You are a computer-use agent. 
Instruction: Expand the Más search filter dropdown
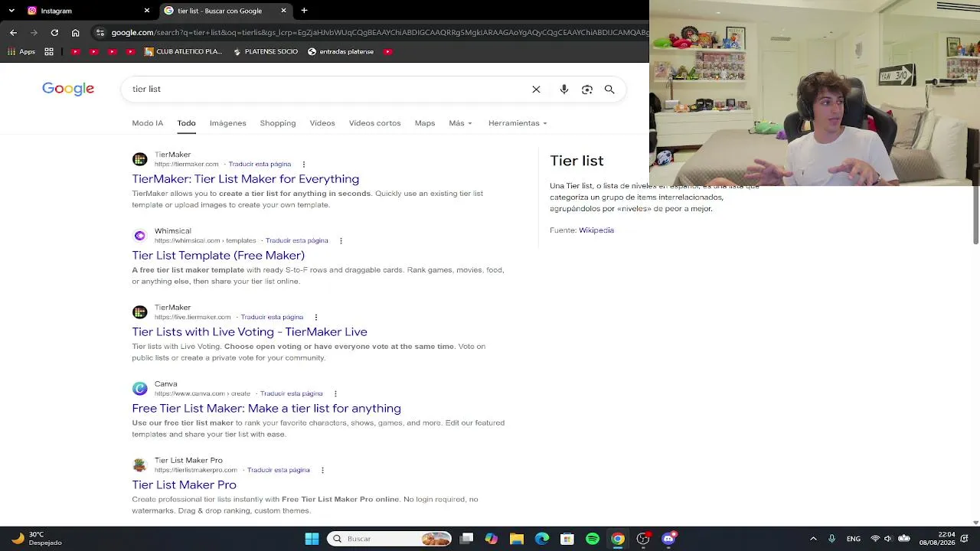(x=460, y=123)
